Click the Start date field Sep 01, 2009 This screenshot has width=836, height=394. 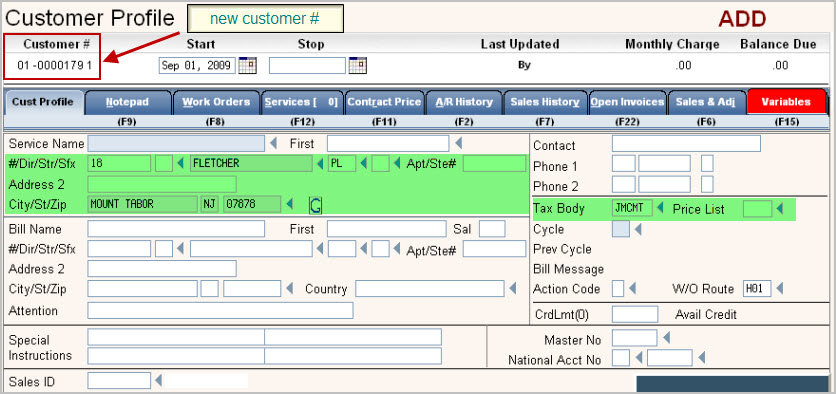(x=197, y=66)
